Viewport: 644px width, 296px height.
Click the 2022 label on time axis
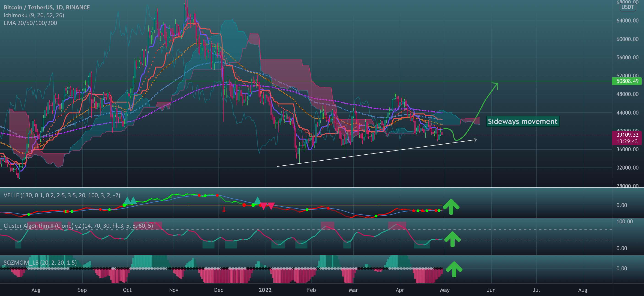[x=265, y=290]
